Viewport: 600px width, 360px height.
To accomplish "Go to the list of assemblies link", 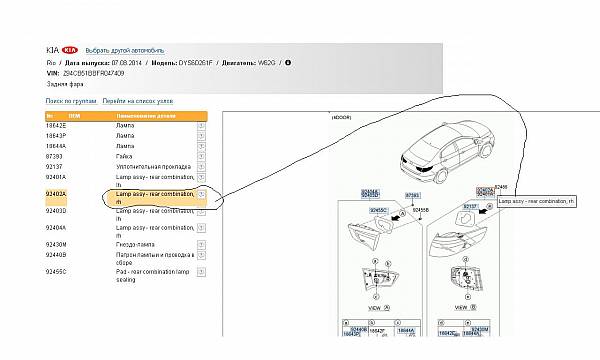I will click(x=138, y=101).
